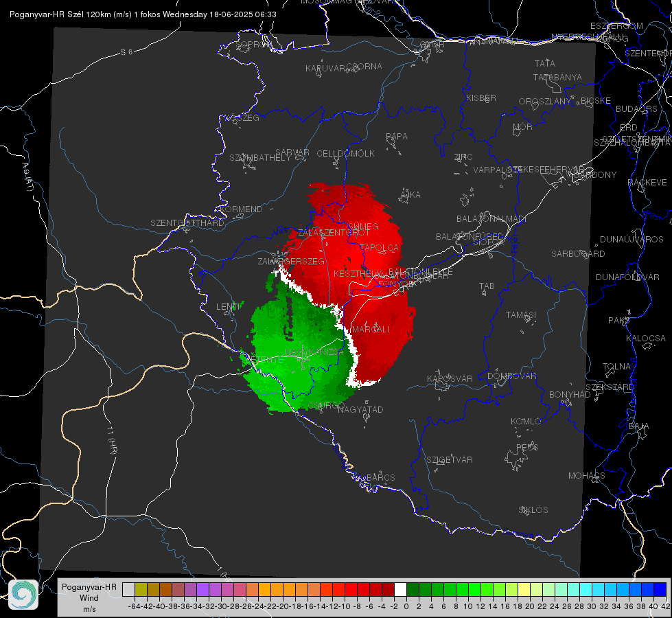Click the PECS city label
This screenshot has height=618, width=672.
[x=526, y=447]
